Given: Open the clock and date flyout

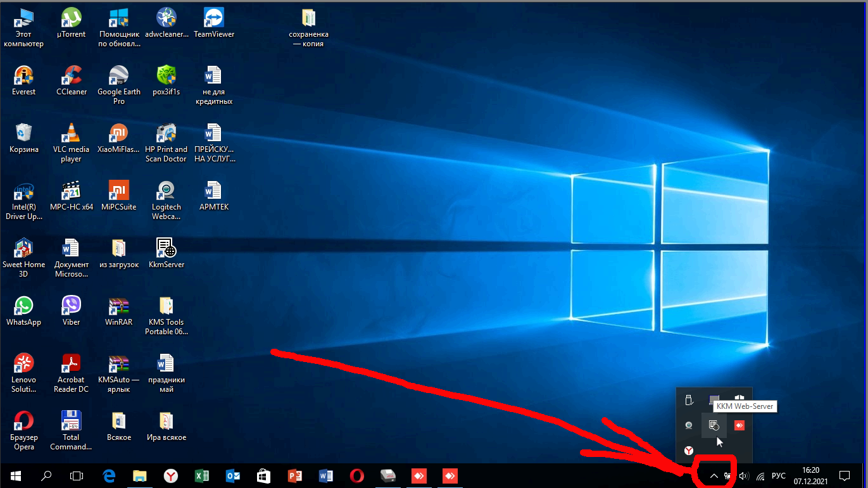Looking at the screenshot, I should pos(810,475).
